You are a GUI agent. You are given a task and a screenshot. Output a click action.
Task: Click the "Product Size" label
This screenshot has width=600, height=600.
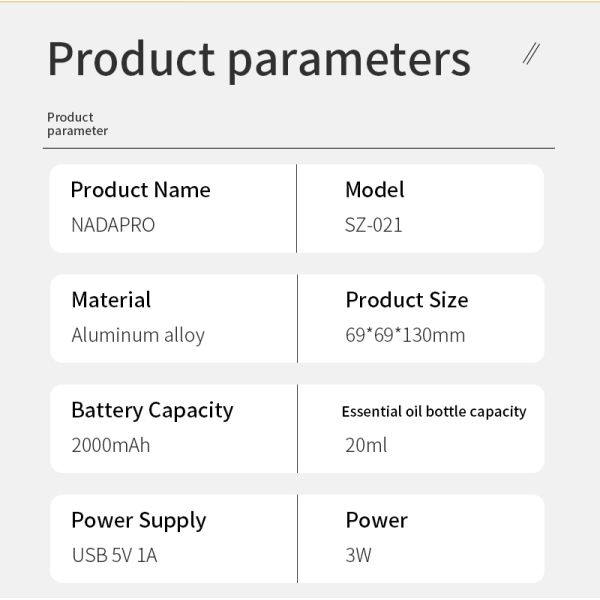click(x=407, y=300)
